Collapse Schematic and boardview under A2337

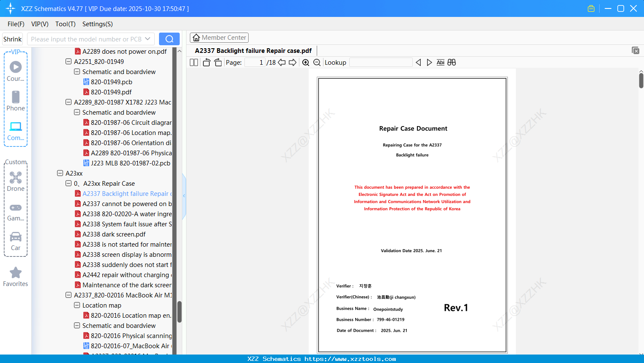(77, 325)
